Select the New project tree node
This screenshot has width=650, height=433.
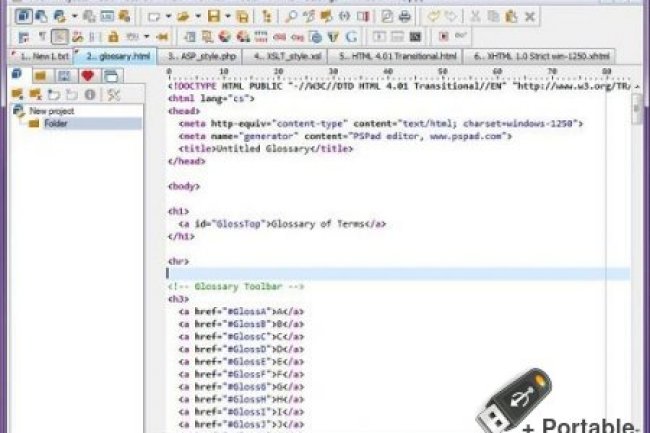click(51, 111)
